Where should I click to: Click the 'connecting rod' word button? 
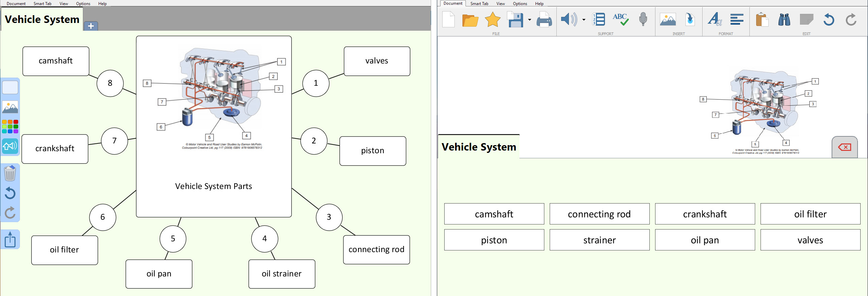[599, 214]
